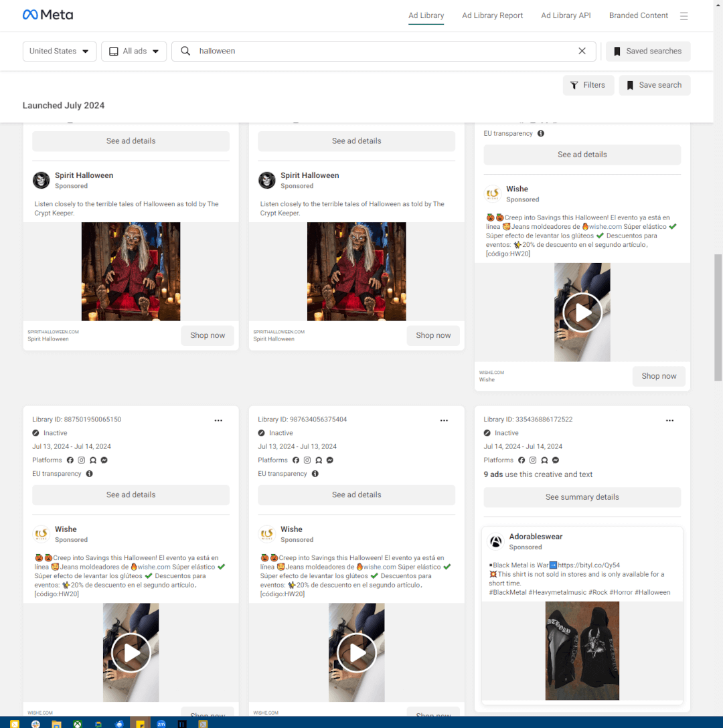Click Instagram platform icon in ad 987634056375404
The height and width of the screenshot is (728, 723).
coord(307,460)
